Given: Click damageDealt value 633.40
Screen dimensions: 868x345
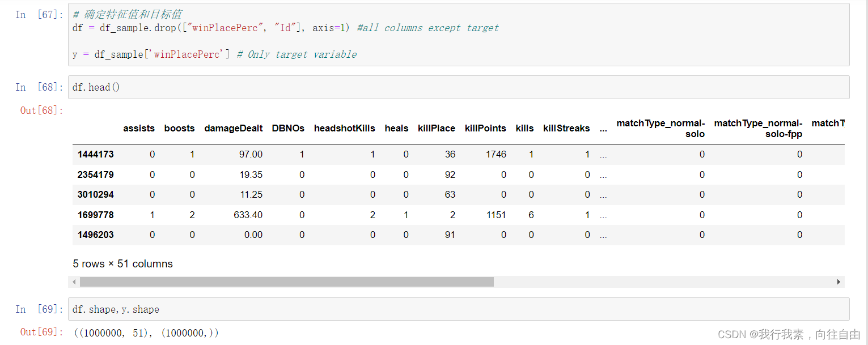Looking at the screenshot, I should 248,215.
